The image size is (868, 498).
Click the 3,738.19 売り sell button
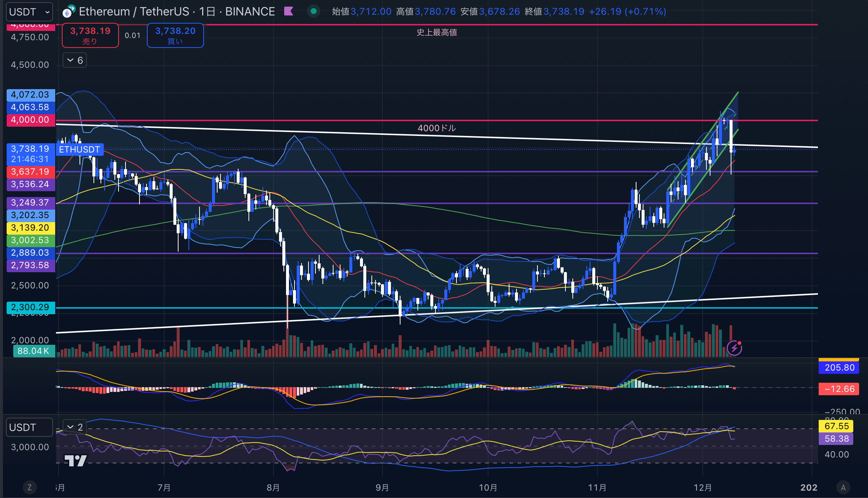(x=90, y=35)
